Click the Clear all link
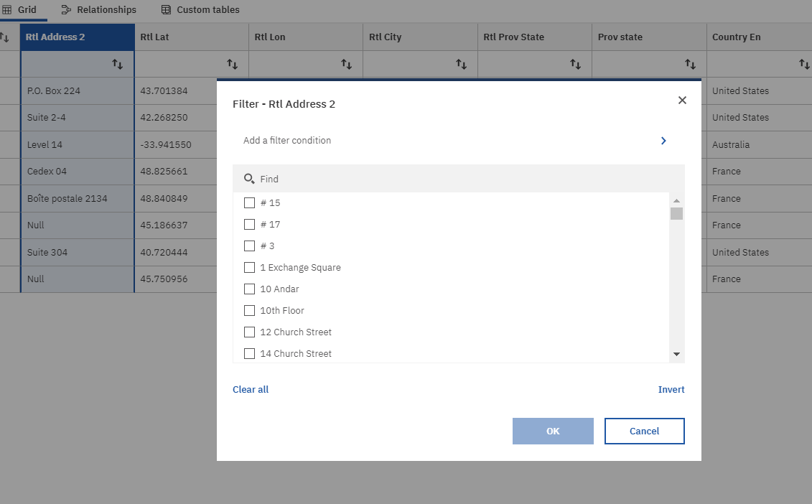Image resolution: width=812 pixels, height=504 pixels. pyautogui.click(x=251, y=390)
